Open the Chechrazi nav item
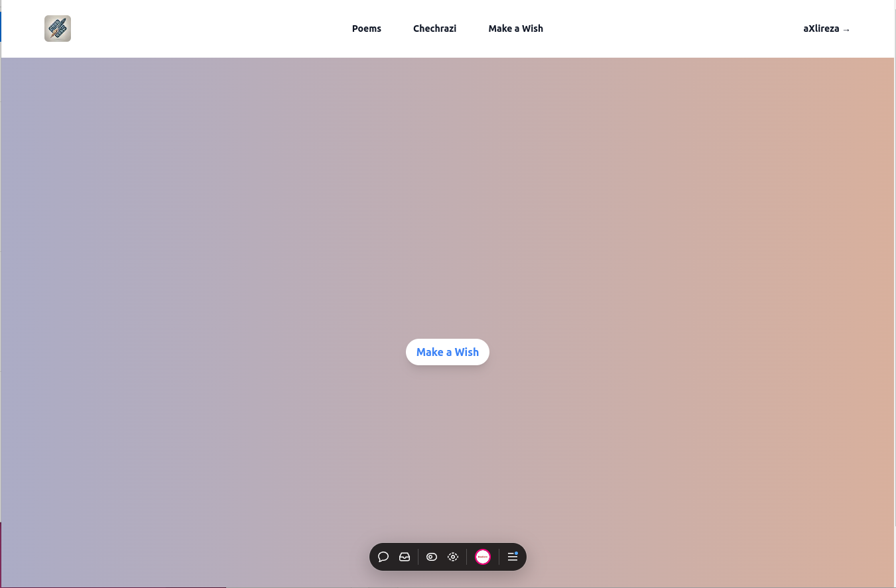Image resolution: width=896 pixels, height=588 pixels. point(434,29)
